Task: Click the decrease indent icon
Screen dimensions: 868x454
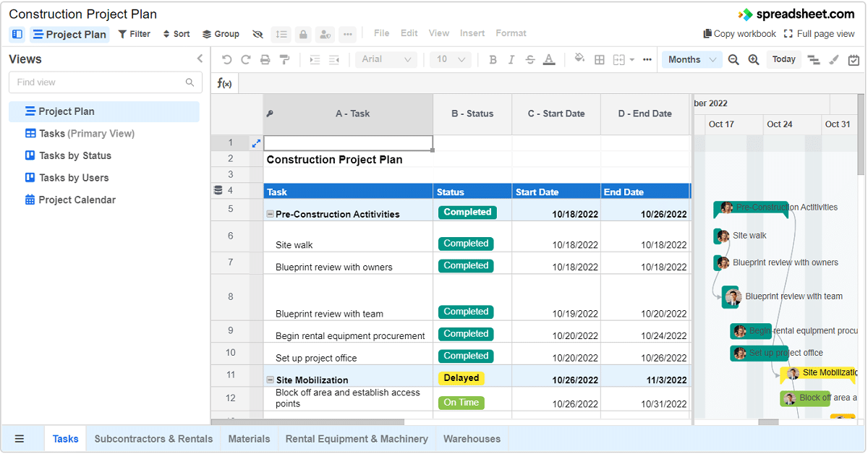Action: pos(333,59)
